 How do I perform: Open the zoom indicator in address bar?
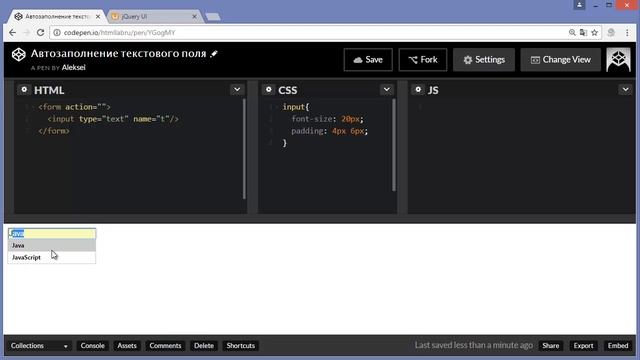click(572, 32)
